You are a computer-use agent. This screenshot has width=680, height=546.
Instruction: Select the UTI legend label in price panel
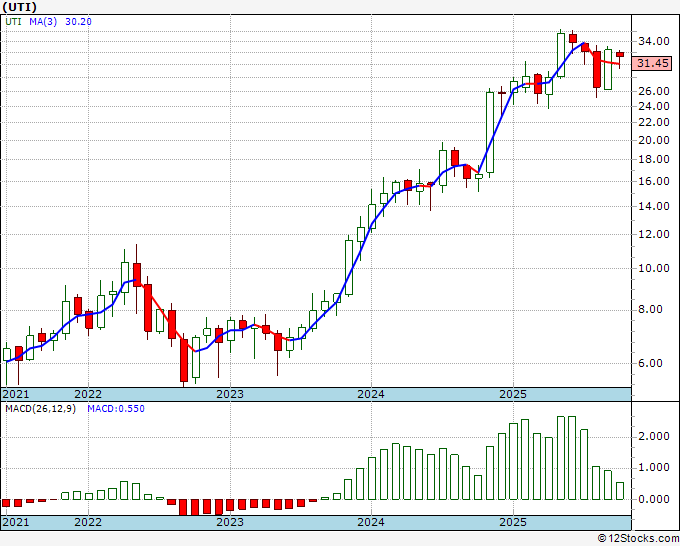click(13, 21)
